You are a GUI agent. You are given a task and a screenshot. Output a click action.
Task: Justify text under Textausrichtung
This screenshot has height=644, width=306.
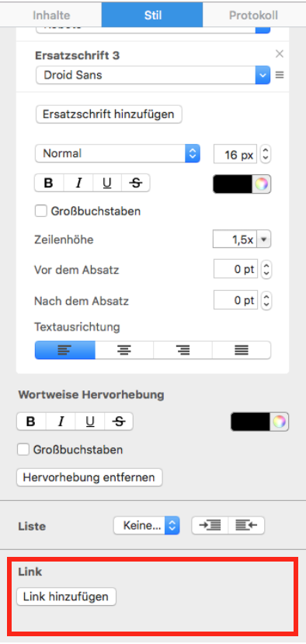[242, 350]
